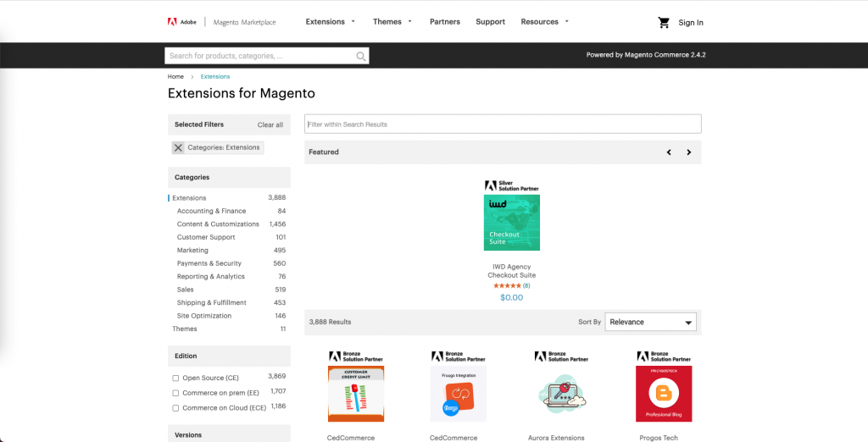Click Extensions breadcrumb link

pos(214,77)
